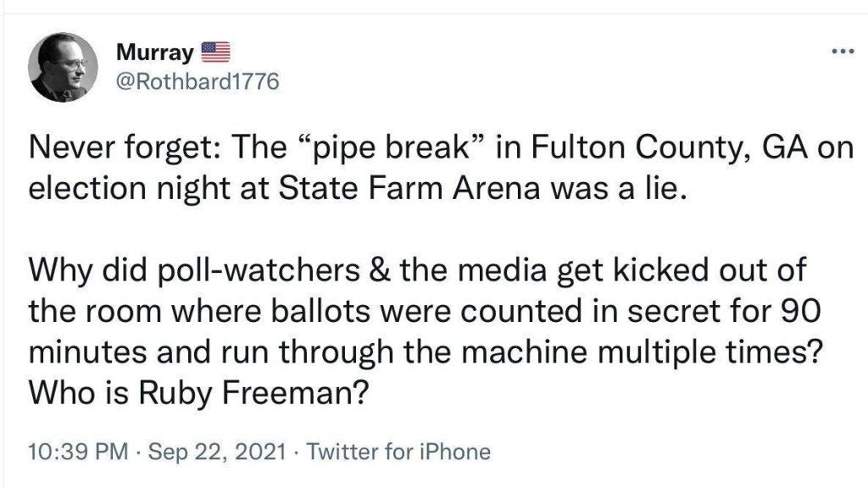Open the @Rothbard1776 handle link
Image resolution: width=868 pixels, height=488 pixels.
coord(198,82)
